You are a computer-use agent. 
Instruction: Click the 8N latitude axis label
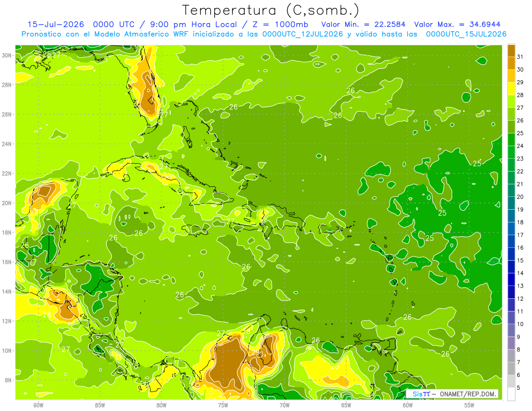[8, 380]
